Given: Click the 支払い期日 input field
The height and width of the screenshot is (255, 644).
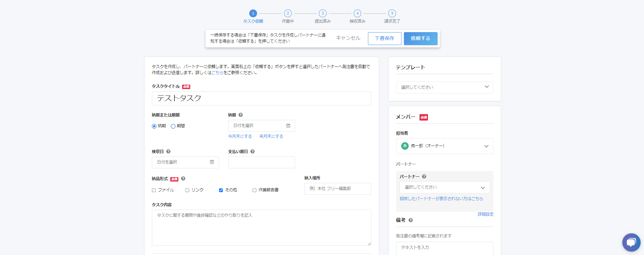Looking at the screenshot, I should tap(261, 162).
